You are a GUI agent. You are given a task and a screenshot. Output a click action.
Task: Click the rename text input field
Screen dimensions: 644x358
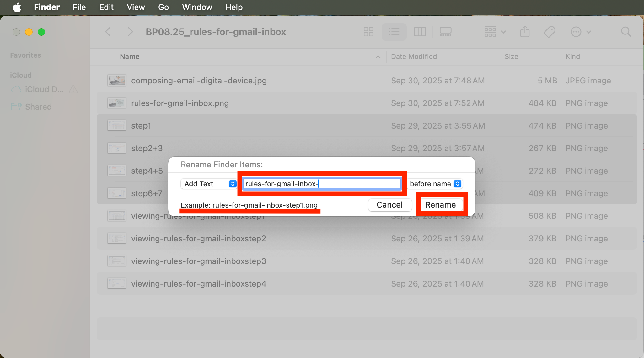coord(322,184)
